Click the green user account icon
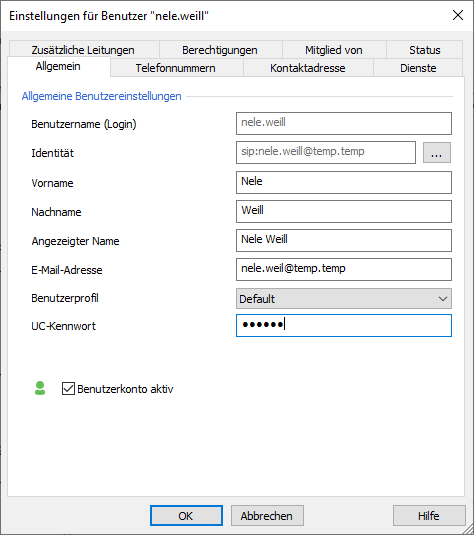The image size is (474, 535). pos(40,388)
